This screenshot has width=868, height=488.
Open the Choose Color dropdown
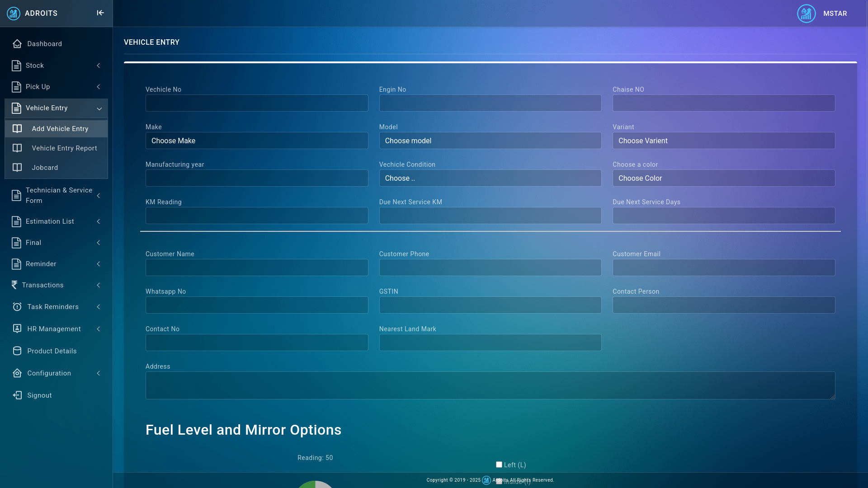pos(723,178)
